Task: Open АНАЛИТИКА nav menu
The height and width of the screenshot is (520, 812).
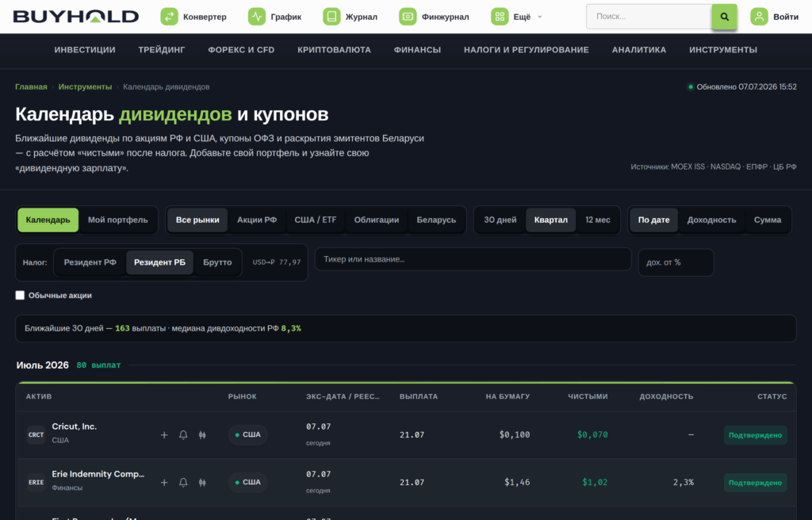Action: click(639, 50)
